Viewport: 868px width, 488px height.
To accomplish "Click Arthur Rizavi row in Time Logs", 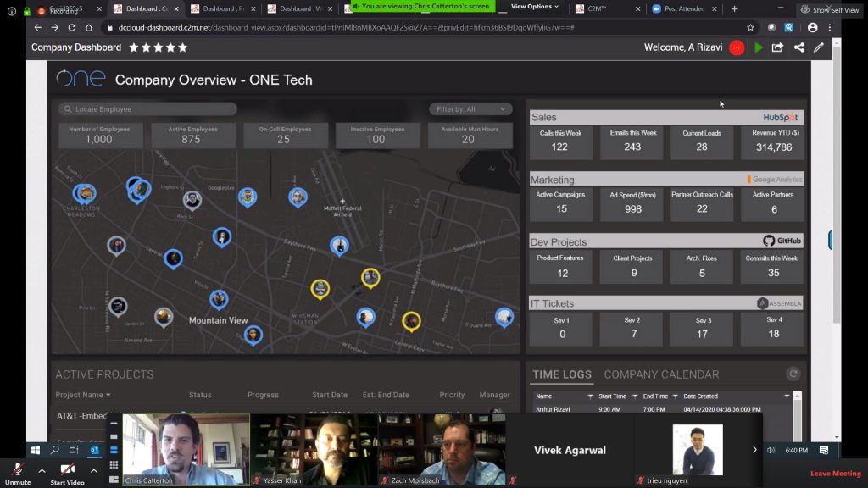I will pyautogui.click(x=661, y=409).
